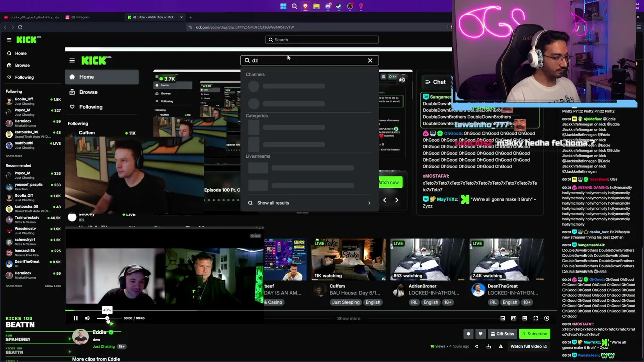644x362 pixels.
Task: Expand Show More under Following list
Action: (x=14, y=156)
